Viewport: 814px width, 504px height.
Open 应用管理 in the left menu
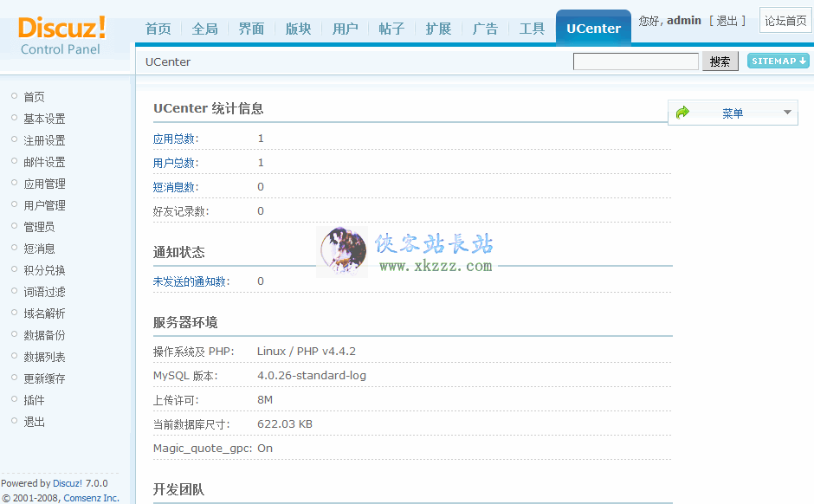(44, 184)
